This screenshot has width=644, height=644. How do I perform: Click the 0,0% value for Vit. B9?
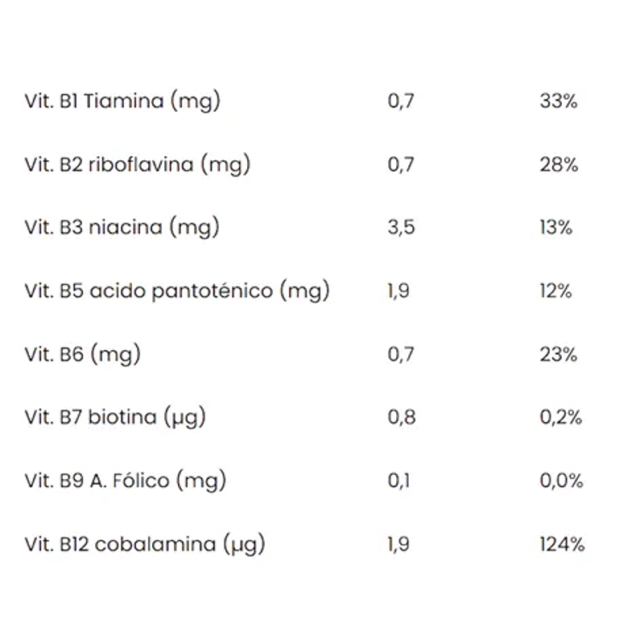click(x=561, y=481)
